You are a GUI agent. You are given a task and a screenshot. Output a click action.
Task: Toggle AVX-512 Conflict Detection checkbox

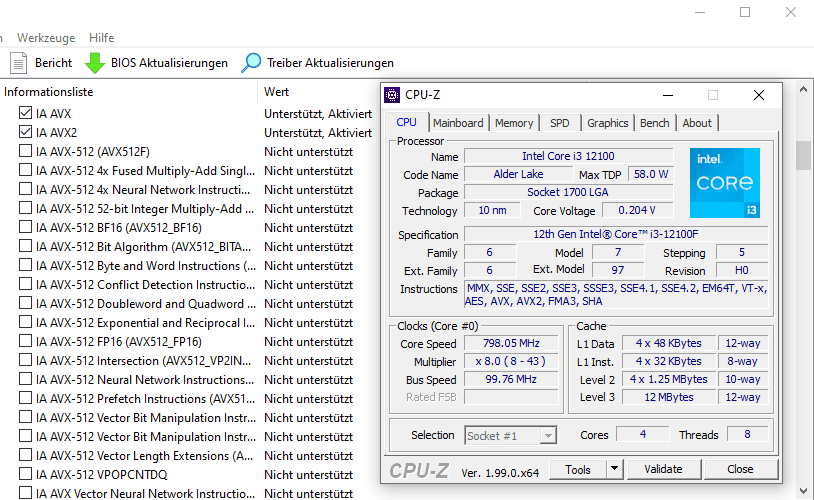click(x=25, y=284)
